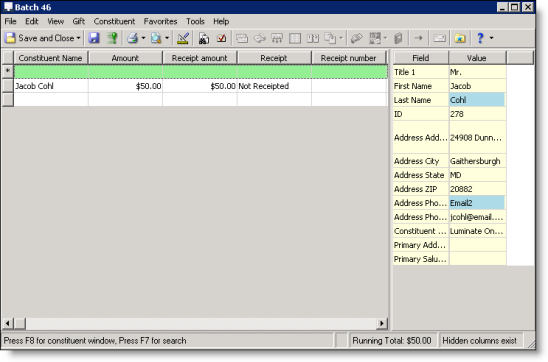The width and height of the screenshot is (548, 362).
Task: Open the help icon dropdown arrow
Action: pyautogui.click(x=491, y=38)
